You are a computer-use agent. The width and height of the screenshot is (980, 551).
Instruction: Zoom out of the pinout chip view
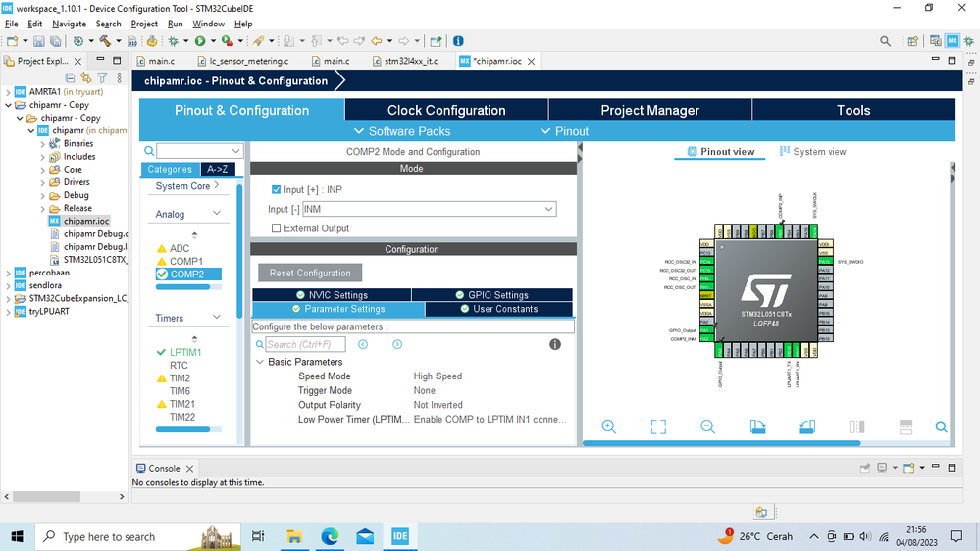click(707, 426)
